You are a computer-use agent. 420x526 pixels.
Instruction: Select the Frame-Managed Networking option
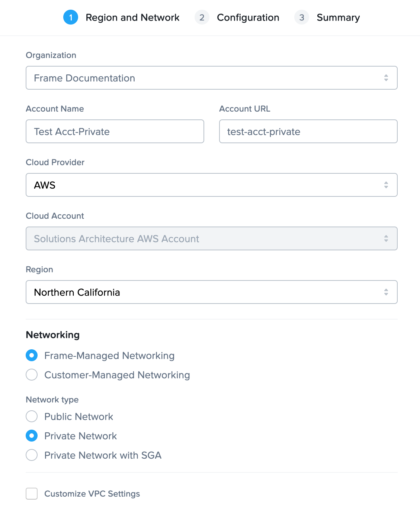(32, 355)
